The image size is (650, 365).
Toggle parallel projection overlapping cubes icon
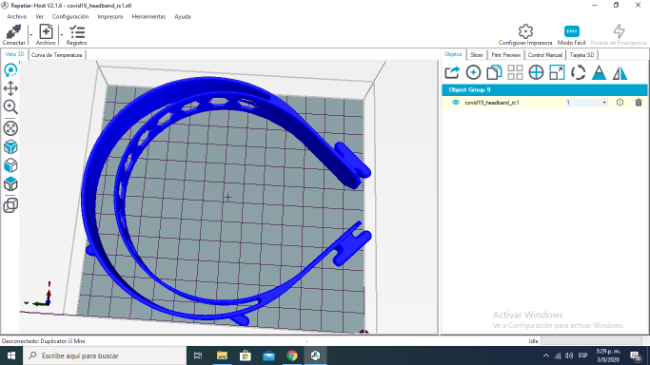pos(11,205)
